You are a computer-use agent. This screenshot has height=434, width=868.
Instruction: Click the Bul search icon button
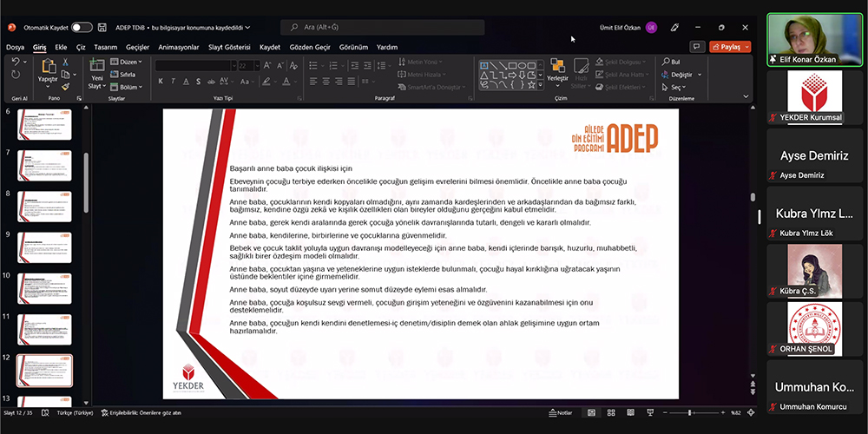click(x=671, y=62)
